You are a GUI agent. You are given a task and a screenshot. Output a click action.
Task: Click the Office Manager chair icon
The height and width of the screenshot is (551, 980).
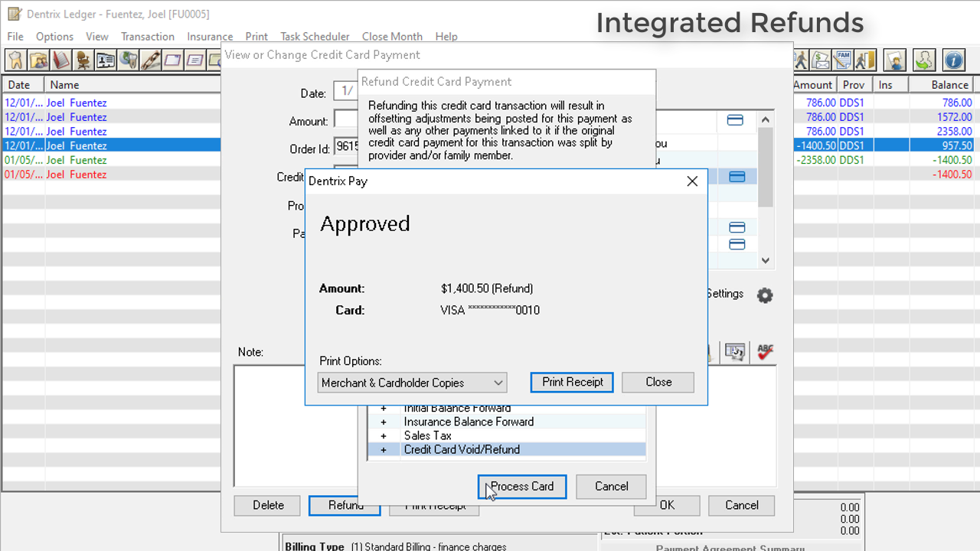tap(83, 60)
